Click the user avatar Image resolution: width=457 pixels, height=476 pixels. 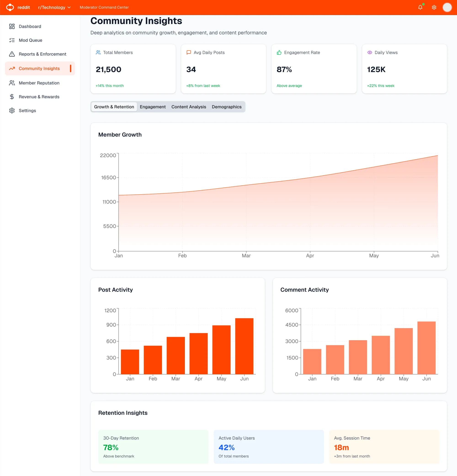pyautogui.click(x=447, y=7)
